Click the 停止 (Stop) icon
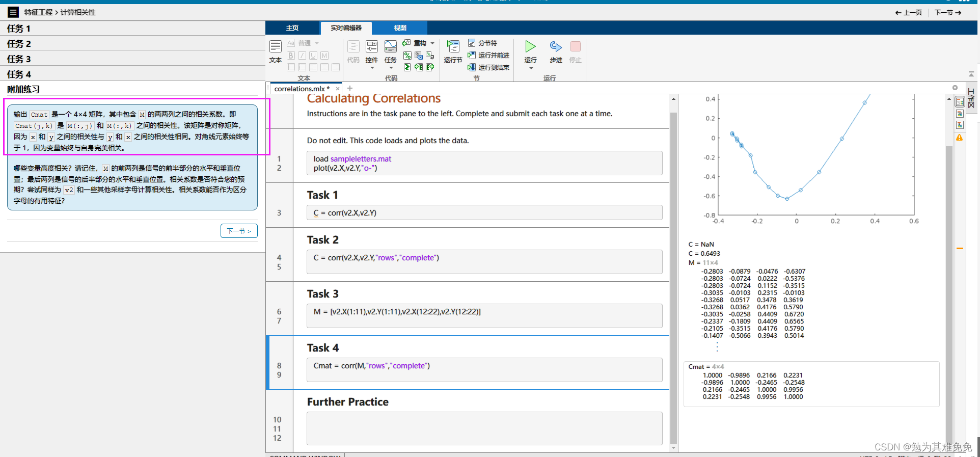This screenshot has width=980, height=457. click(576, 46)
